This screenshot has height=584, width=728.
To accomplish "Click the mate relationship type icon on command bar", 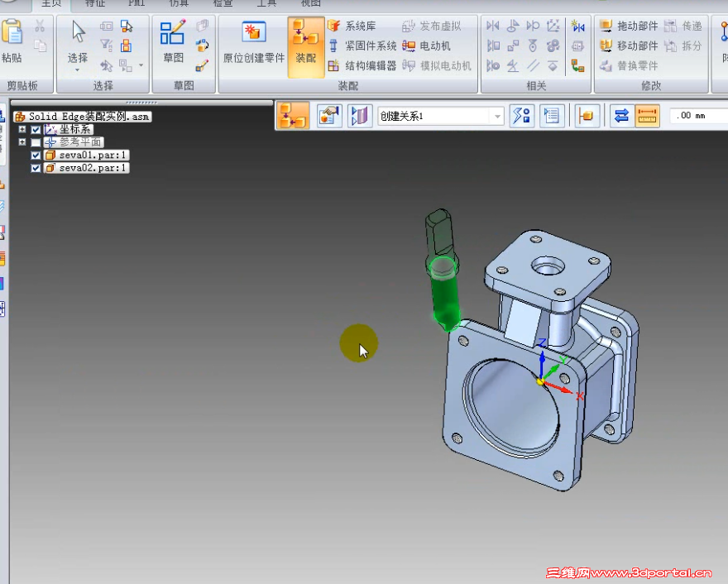I will (360, 116).
